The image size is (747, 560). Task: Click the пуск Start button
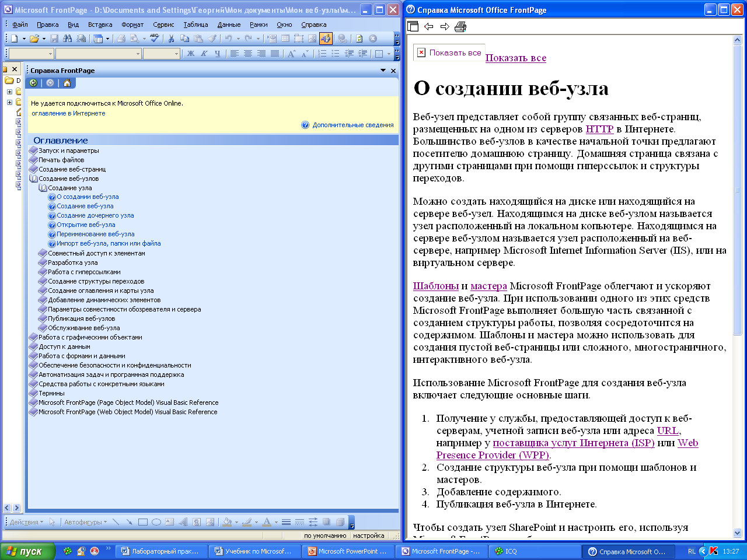[27, 551]
